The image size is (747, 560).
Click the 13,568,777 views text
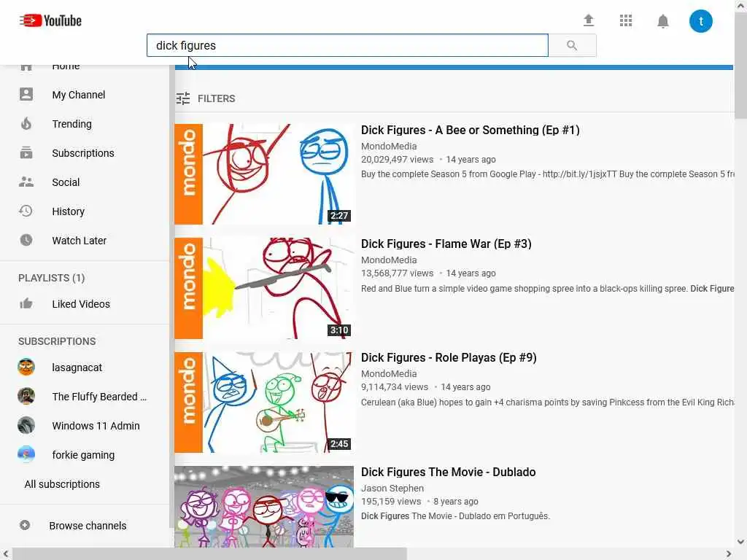397,273
